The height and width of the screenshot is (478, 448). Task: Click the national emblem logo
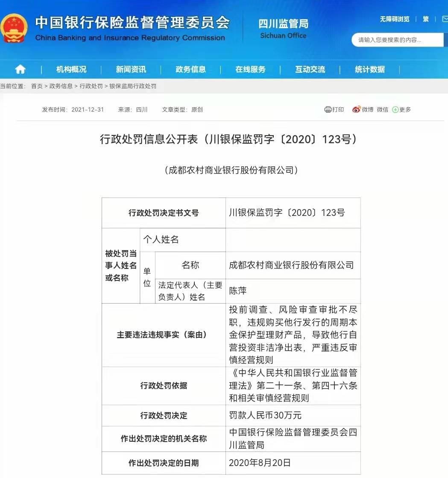[x=16, y=28]
